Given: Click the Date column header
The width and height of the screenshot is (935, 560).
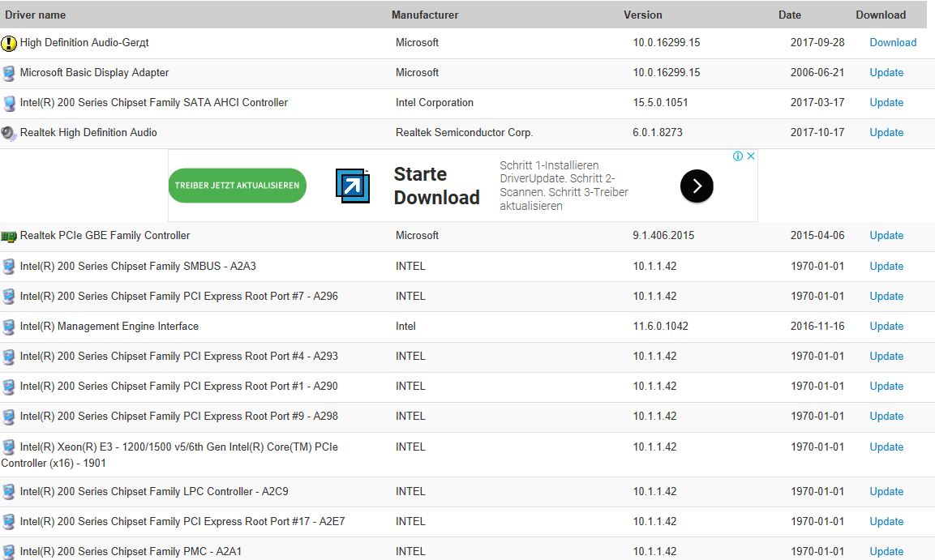Looking at the screenshot, I should [x=790, y=15].
